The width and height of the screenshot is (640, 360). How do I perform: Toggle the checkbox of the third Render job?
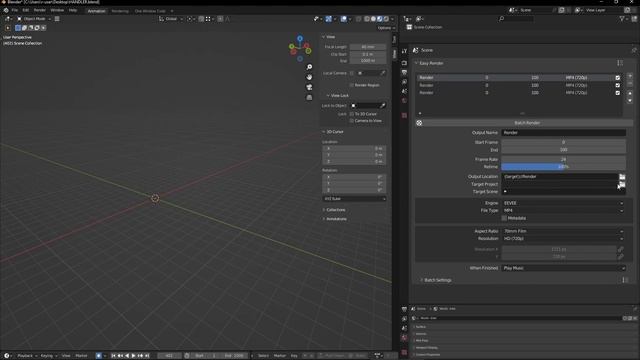(x=618, y=93)
